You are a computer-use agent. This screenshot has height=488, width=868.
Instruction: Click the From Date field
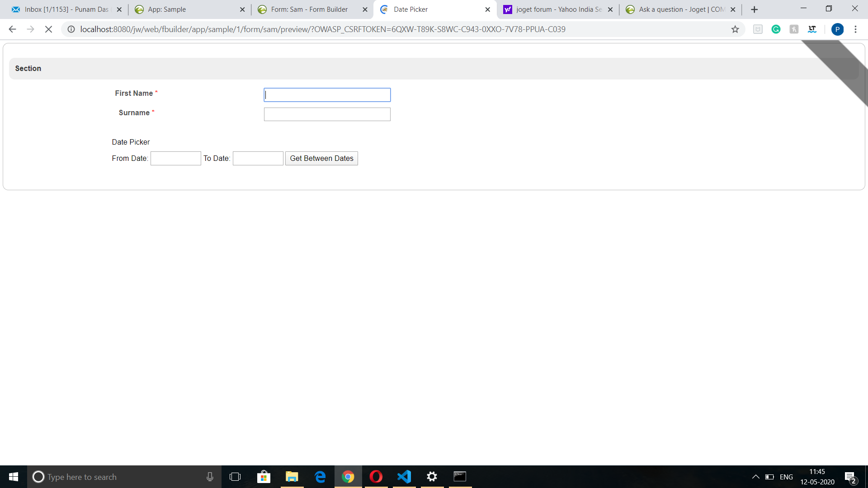pyautogui.click(x=175, y=158)
